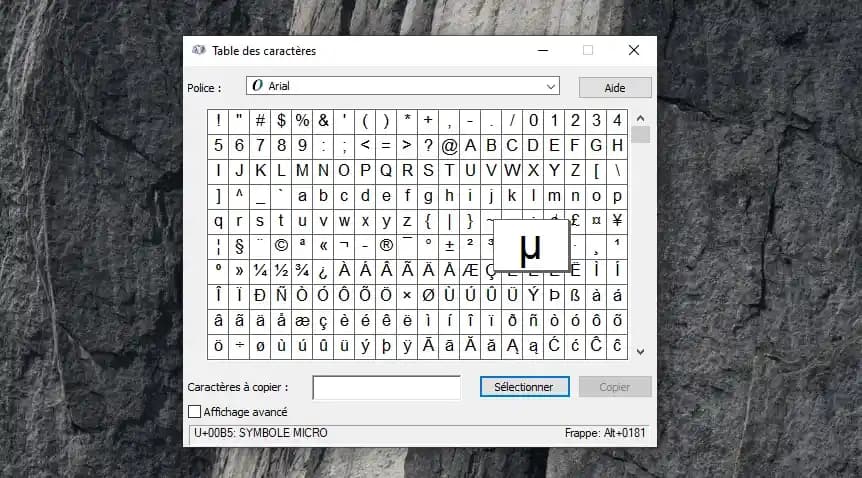
Task: Click the Aide button
Action: coord(614,87)
